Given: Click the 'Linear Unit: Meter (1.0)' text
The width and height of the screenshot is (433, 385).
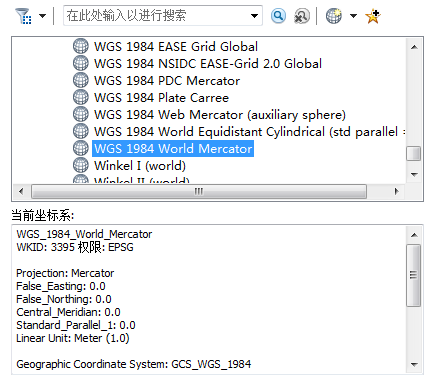Looking at the screenshot, I should 73,338.
